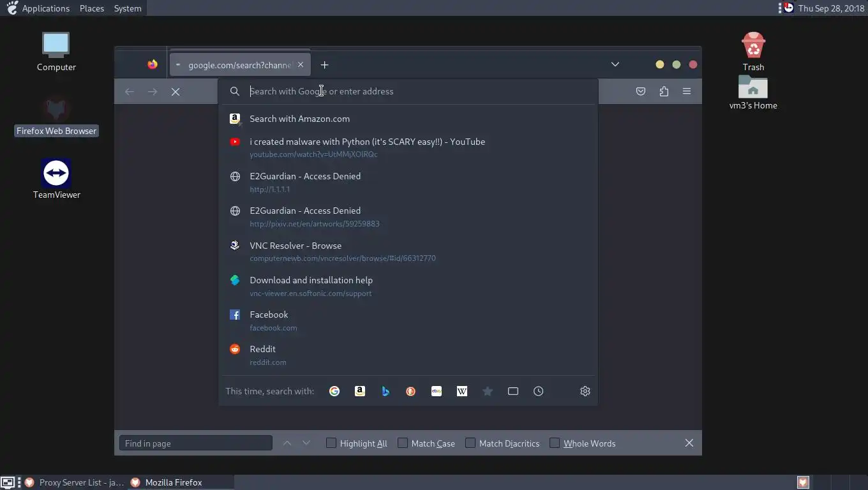Close the google.com search tab
This screenshot has height=490, width=868.
pos(301,64)
